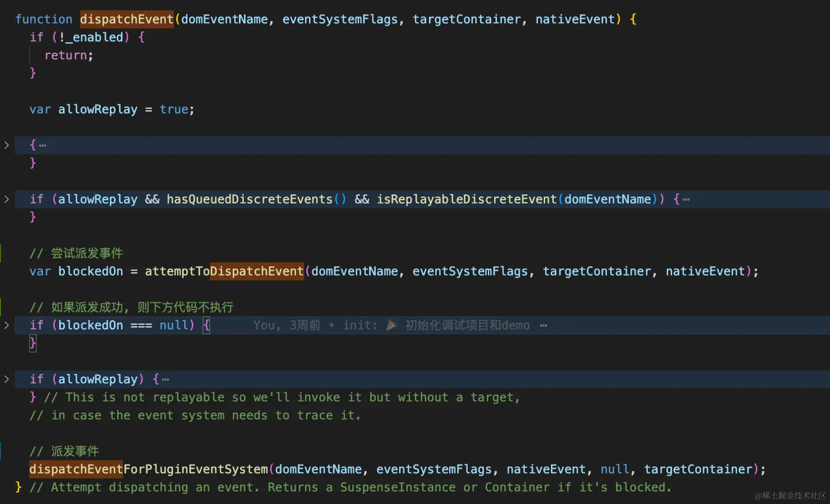Image resolution: width=830 pixels, height=504 pixels.
Task: Click targetContainer argument in attemptToDispatchEvent call
Action: click(597, 271)
